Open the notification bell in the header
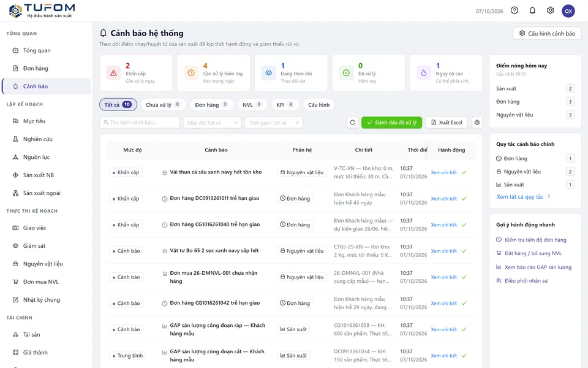 [x=532, y=10]
